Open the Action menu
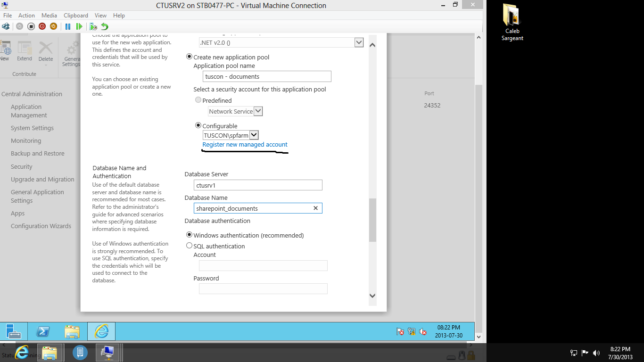This screenshot has width=644, height=362. pyautogui.click(x=27, y=16)
